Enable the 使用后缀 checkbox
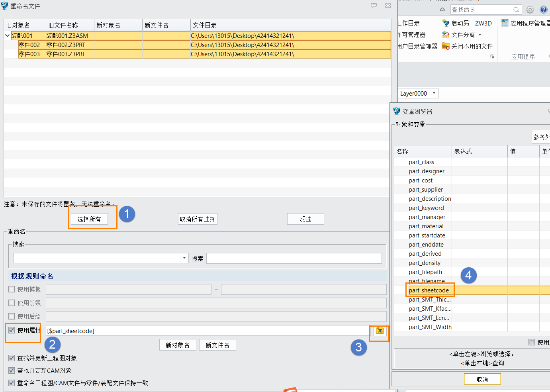Image resolution: width=550 pixels, height=392 pixels. coord(12,316)
